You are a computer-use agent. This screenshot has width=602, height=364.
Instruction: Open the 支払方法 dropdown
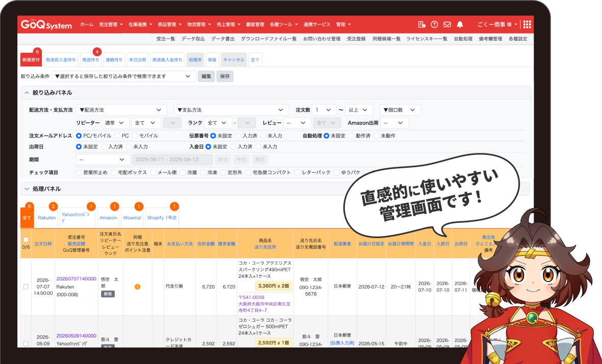(231, 110)
